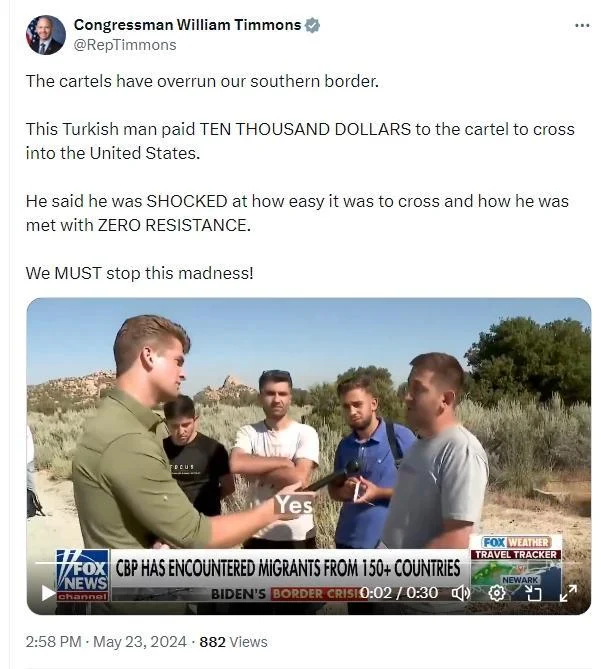Viewport: 601px width, 669px height.
Task: Click the 0:02 / 0:30 time indicator
Action: (x=399, y=593)
